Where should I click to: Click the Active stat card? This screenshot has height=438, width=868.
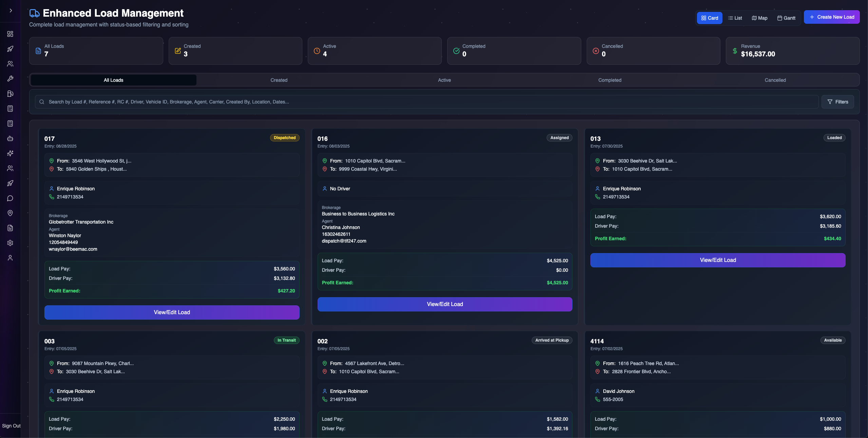[x=374, y=51]
